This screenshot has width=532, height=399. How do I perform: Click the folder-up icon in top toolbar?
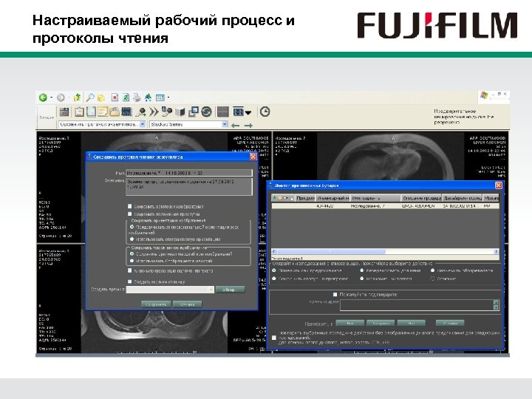[x=77, y=98]
